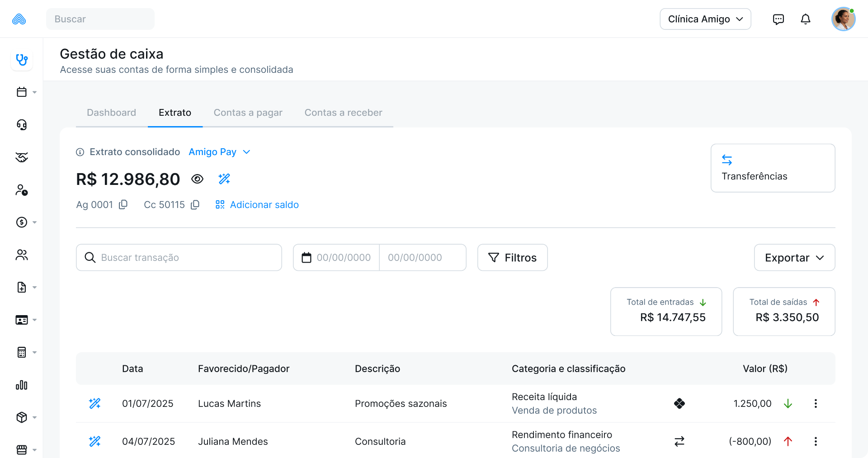This screenshot has width=868, height=458.
Task: Switch to the Dashboard tab
Action: (x=111, y=113)
